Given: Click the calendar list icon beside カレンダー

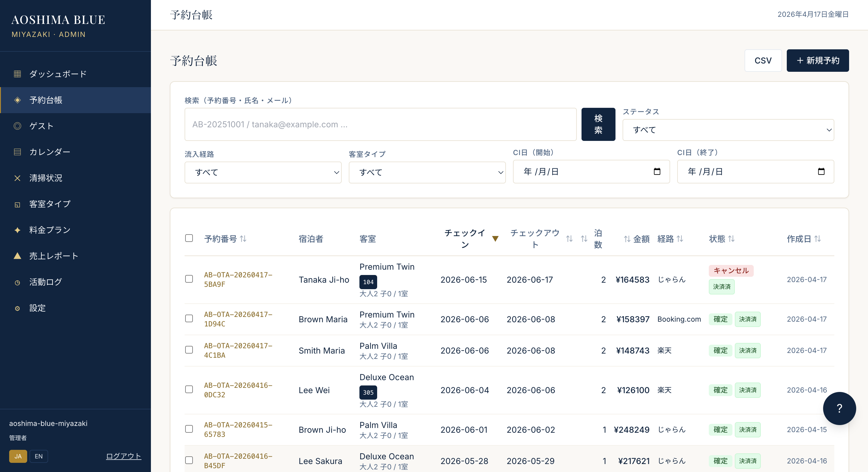Looking at the screenshot, I should [x=17, y=152].
